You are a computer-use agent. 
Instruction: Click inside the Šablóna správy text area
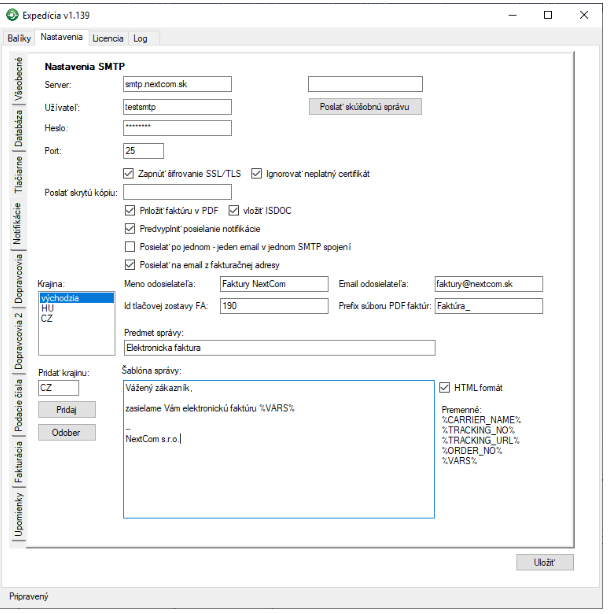[x=279, y=449]
